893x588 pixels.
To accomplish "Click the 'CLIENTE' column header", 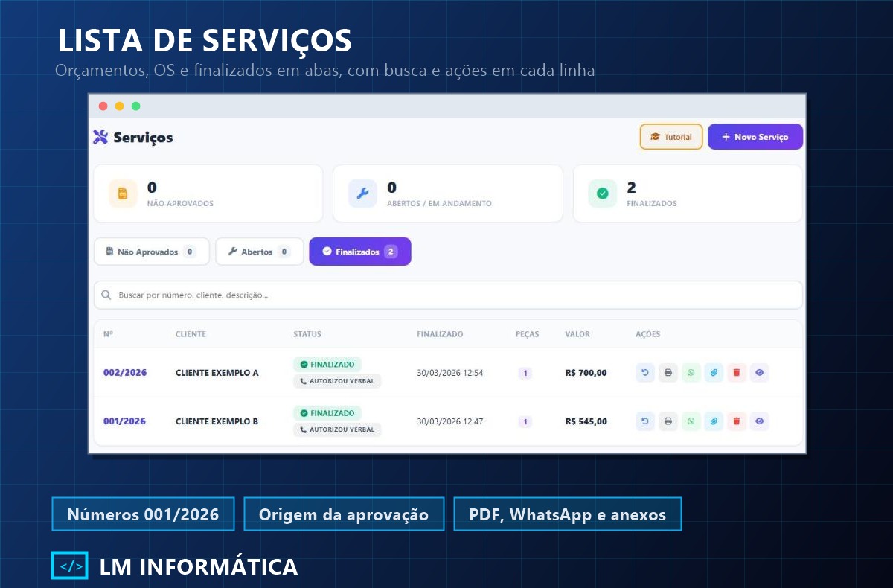I will tap(191, 334).
